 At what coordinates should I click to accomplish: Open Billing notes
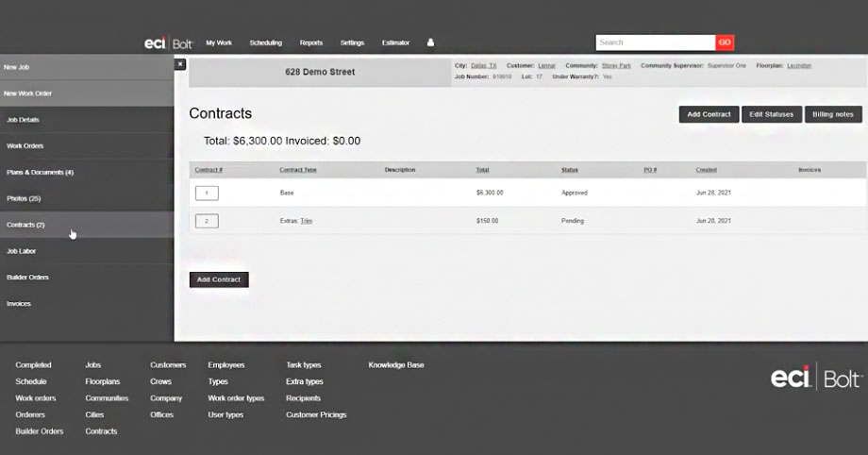[832, 114]
